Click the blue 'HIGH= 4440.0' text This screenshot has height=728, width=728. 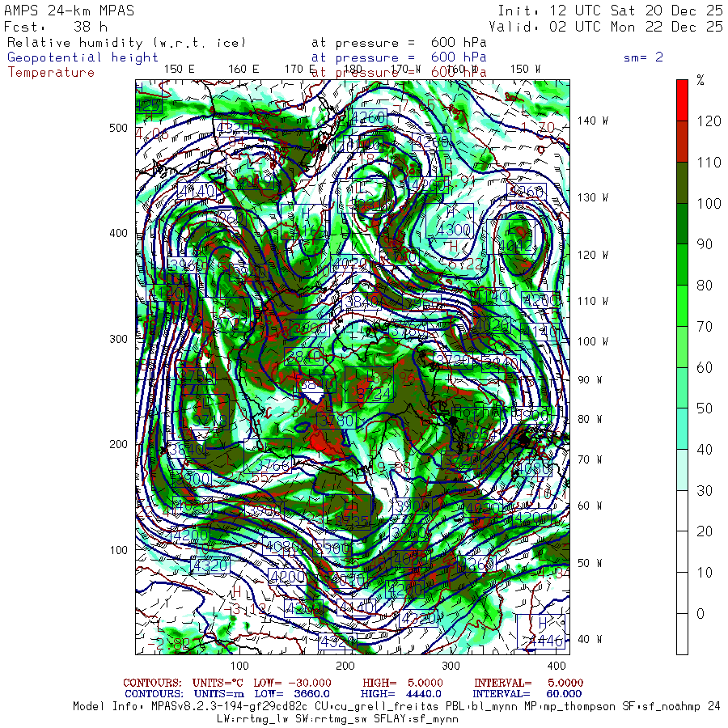(x=400, y=694)
